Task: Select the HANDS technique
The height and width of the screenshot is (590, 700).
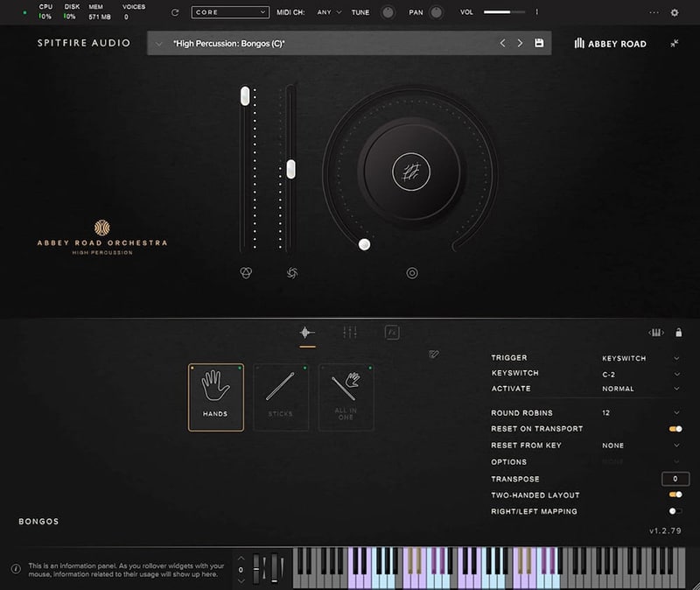Action: (x=216, y=397)
